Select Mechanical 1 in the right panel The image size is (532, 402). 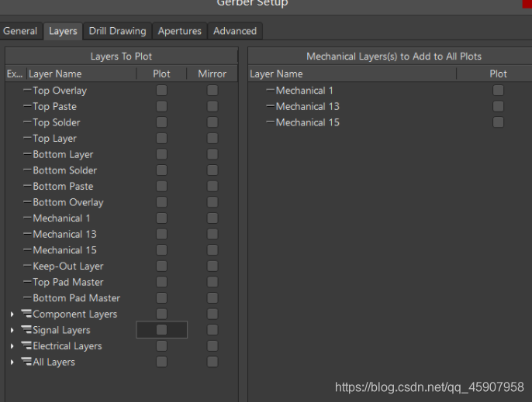click(x=390, y=91)
